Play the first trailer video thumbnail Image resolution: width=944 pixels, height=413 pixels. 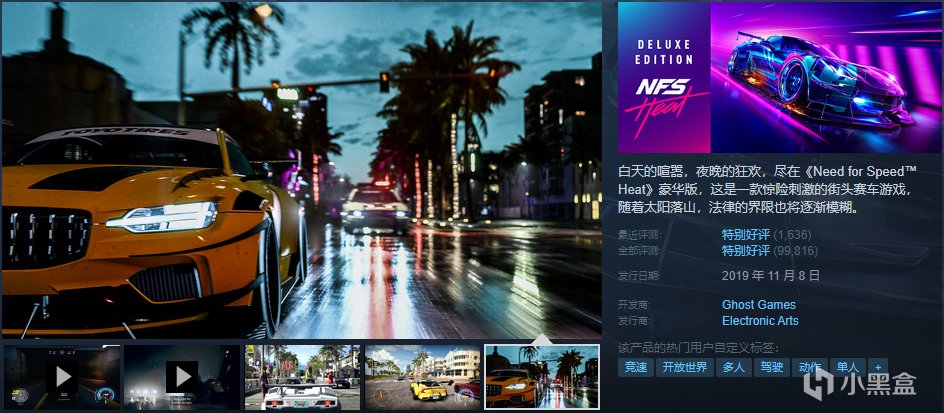(x=62, y=377)
